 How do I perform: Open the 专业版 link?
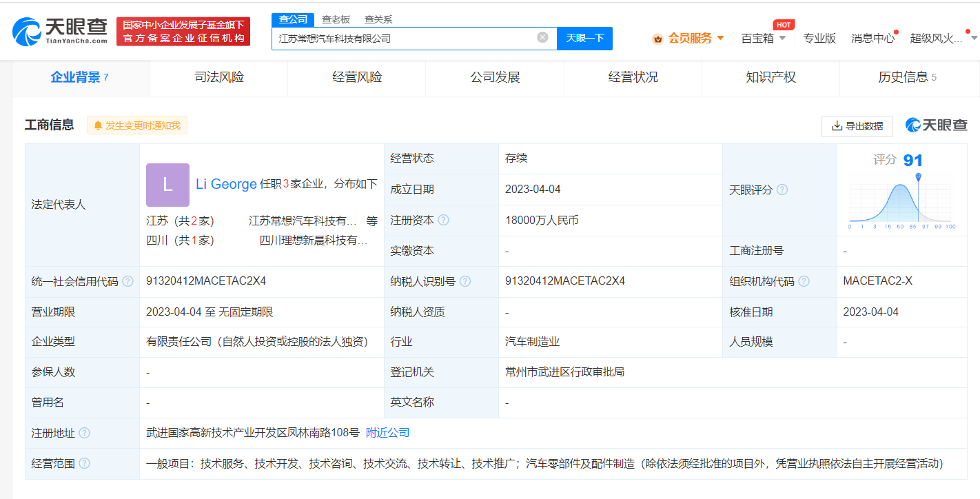(819, 38)
